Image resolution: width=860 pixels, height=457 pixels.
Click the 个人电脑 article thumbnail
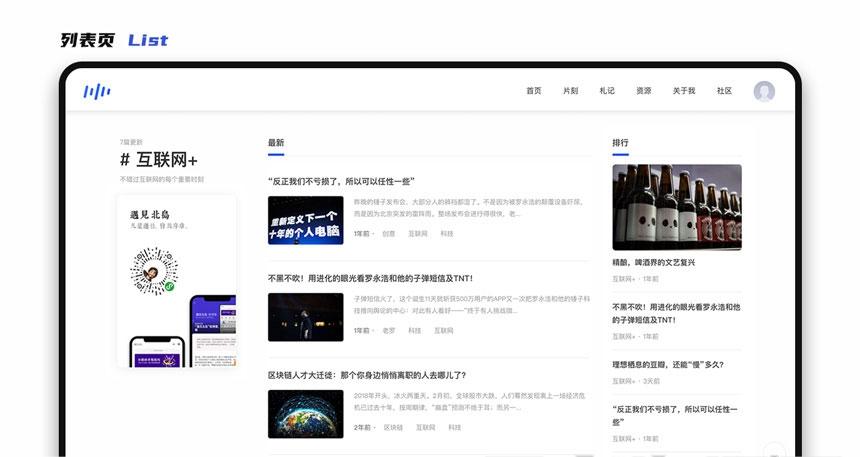[x=305, y=220]
